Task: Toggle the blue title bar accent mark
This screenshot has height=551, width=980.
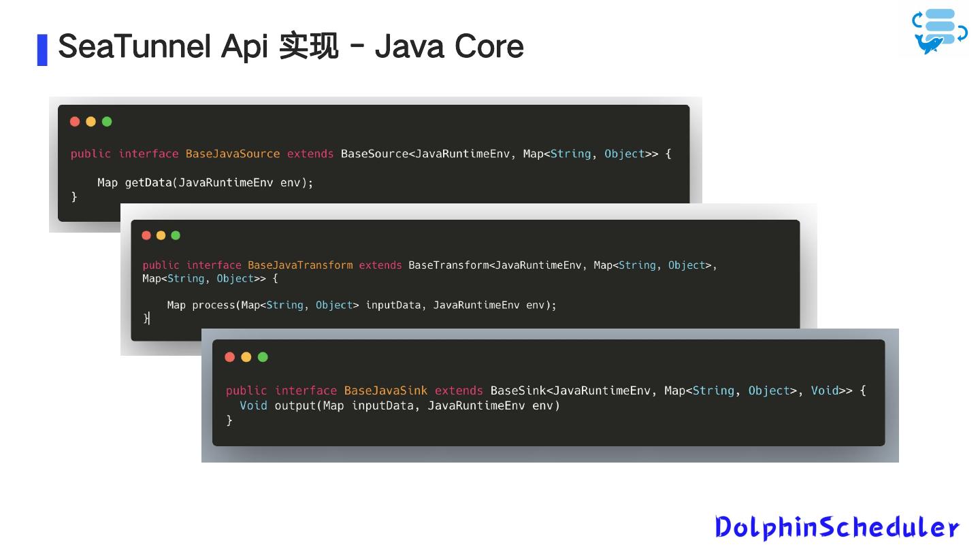Action: pos(43,48)
